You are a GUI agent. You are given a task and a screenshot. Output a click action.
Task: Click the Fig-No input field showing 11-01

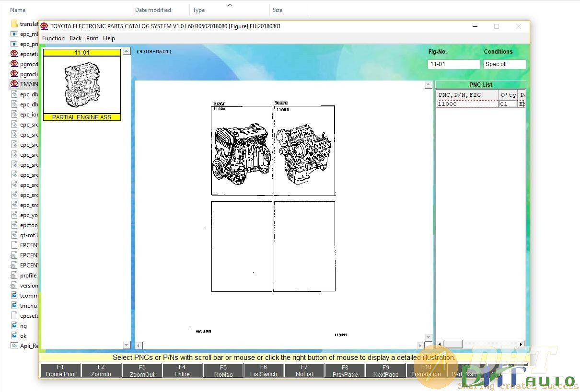click(x=453, y=64)
